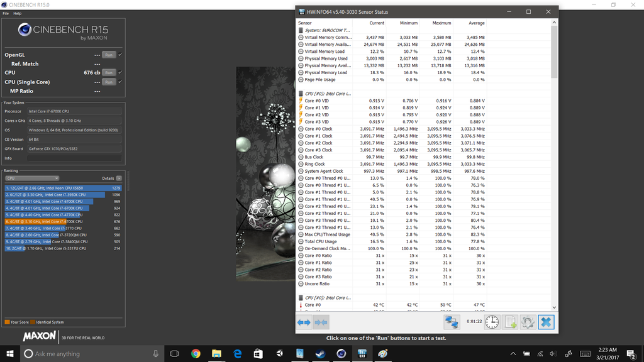Open the Help menu in Cinebench

17,14
